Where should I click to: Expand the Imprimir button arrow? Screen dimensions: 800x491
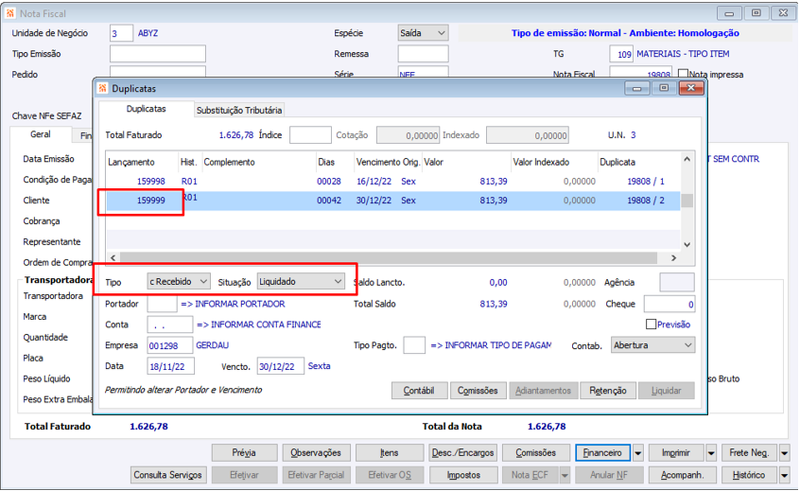tap(711, 453)
